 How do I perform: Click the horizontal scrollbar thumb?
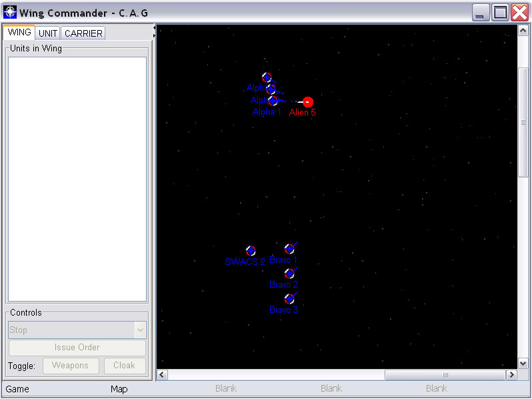click(445, 375)
